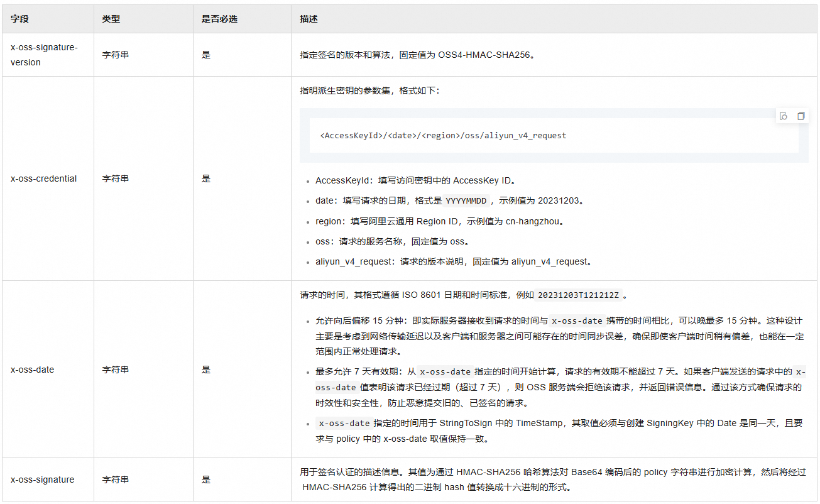Click 字符串 in the x-oss-signature row
This screenshot has height=504, width=820.
[x=116, y=479]
